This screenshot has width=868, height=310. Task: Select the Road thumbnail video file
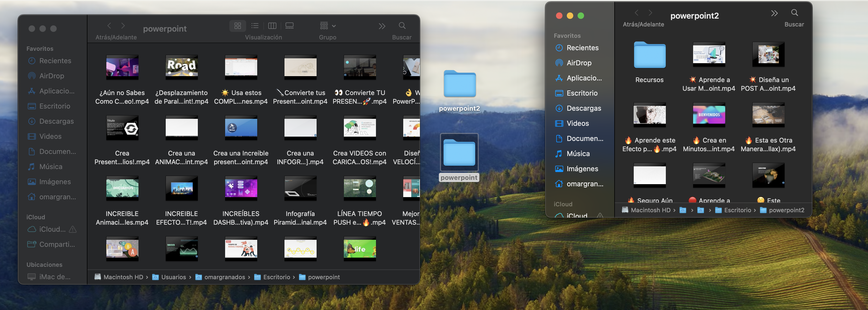(x=182, y=67)
